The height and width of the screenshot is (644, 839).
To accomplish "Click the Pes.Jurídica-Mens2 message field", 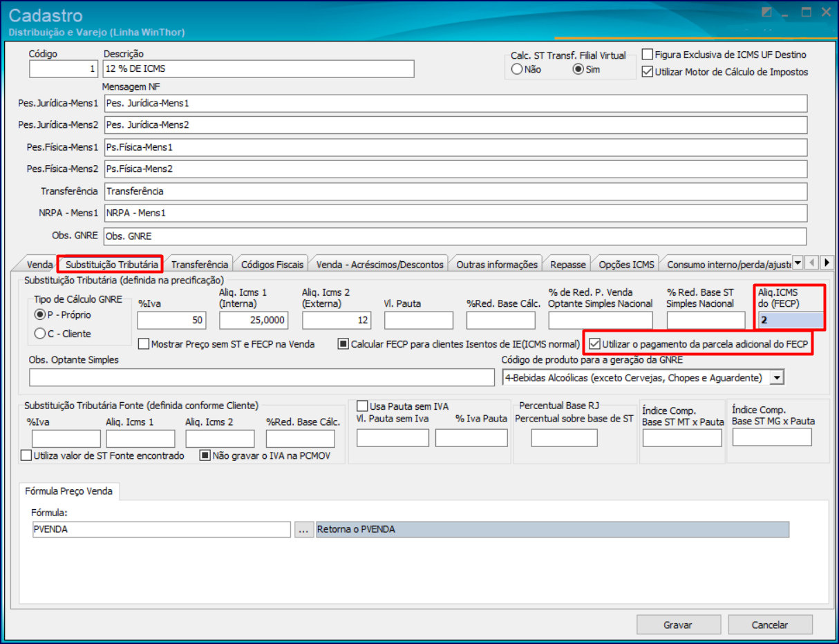I will pos(455,125).
